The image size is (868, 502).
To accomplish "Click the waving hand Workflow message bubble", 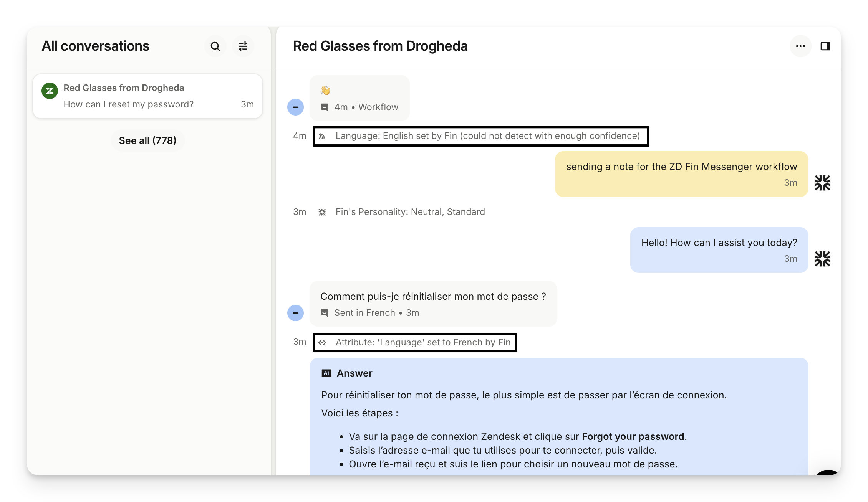I will coord(359,98).
